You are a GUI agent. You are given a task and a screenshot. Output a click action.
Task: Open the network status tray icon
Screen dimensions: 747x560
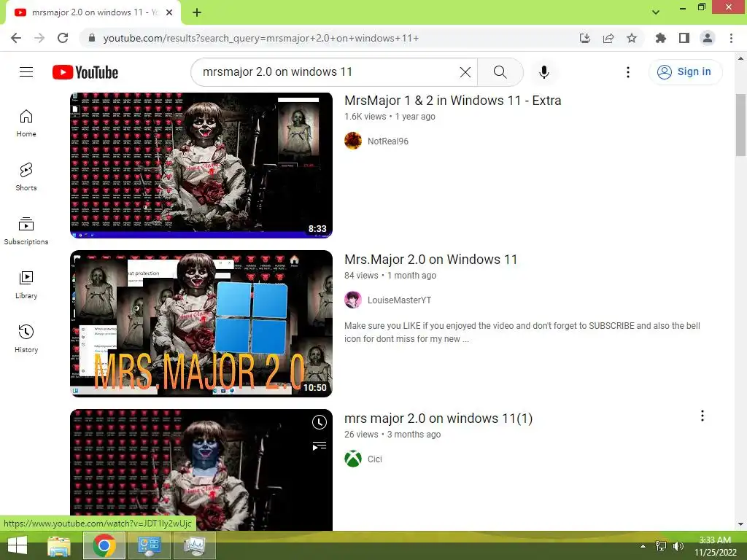(x=661, y=546)
